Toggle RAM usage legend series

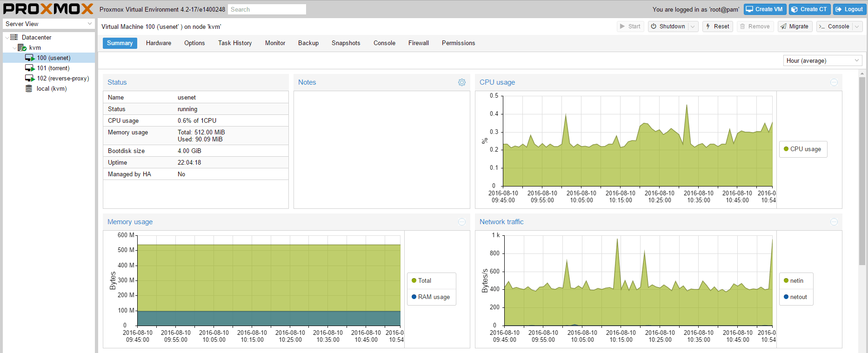point(431,297)
